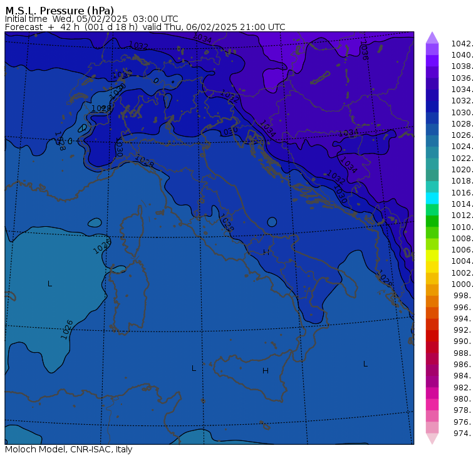Click the "Moloch Model, CNR-ISAC, Italy" caption

tap(69, 449)
